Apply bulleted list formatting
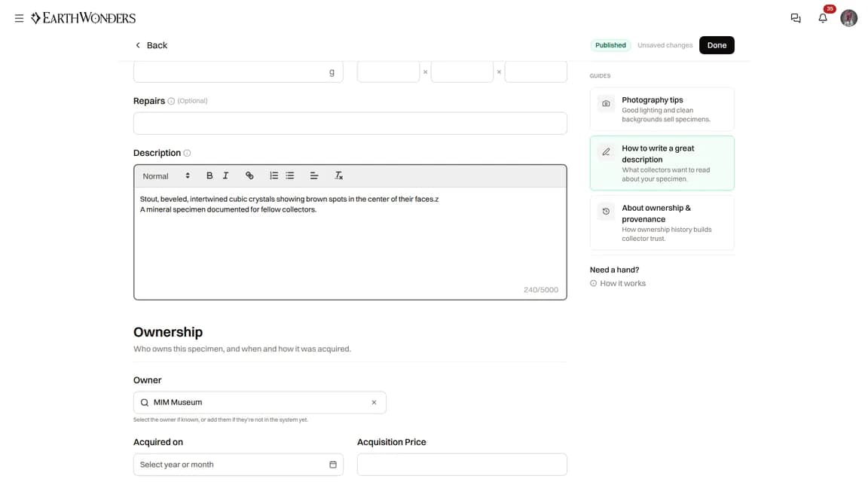Image resolution: width=868 pixels, height=488 pixels. click(290, 176)
